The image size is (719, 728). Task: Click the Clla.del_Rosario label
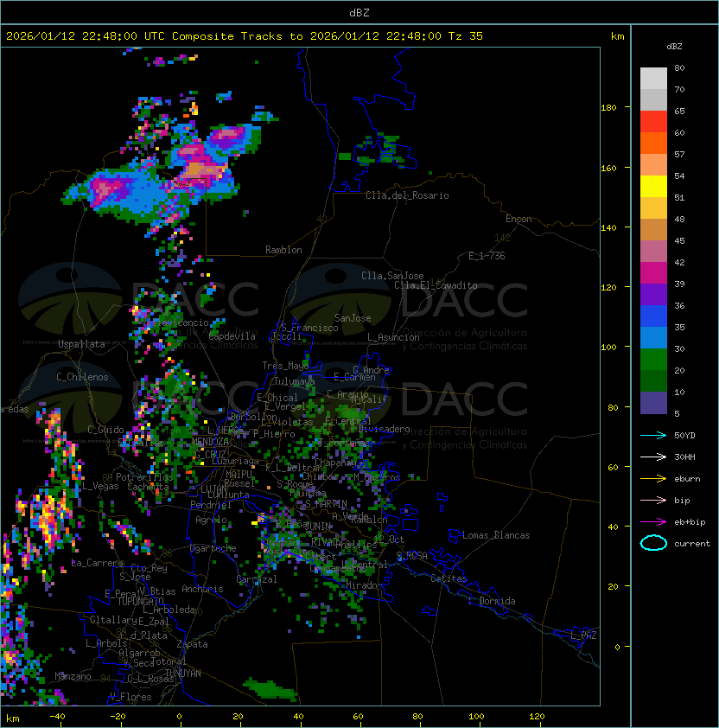tap(407, 195)
